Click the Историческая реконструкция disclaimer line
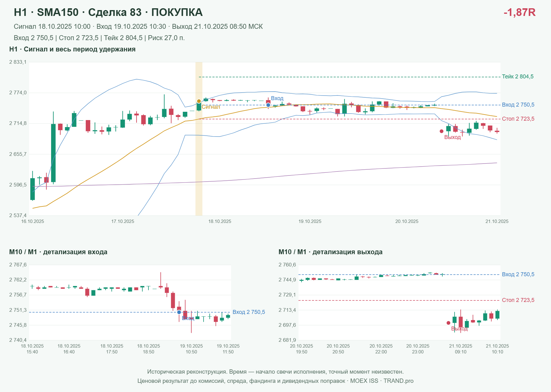Screen dimensions: 551x392 click(x=275, y=372)
